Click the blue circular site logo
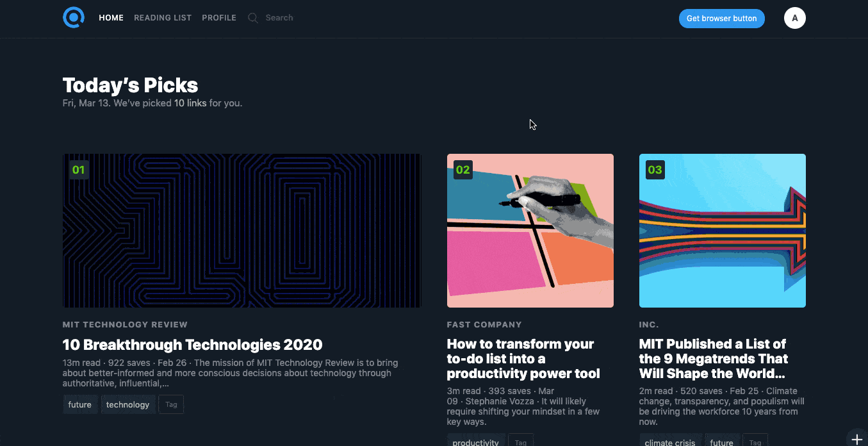Screen dimensions: 868x446 click(74, 18)
